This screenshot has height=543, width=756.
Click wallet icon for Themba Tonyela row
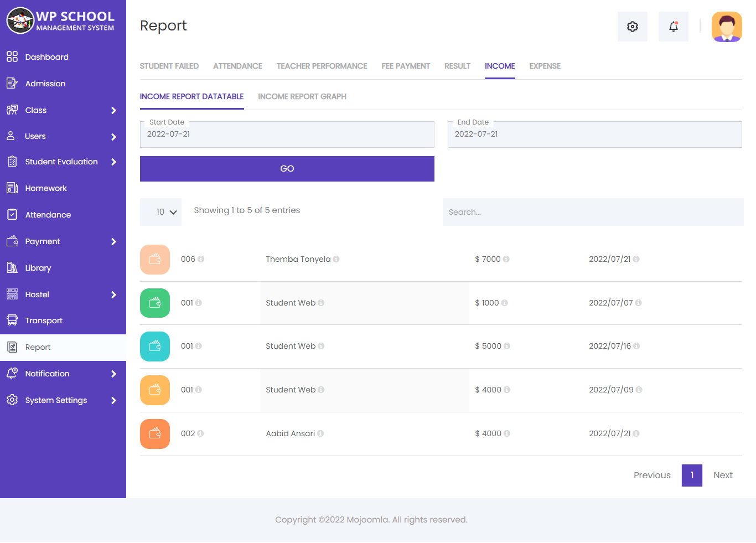tap(155, 260)
